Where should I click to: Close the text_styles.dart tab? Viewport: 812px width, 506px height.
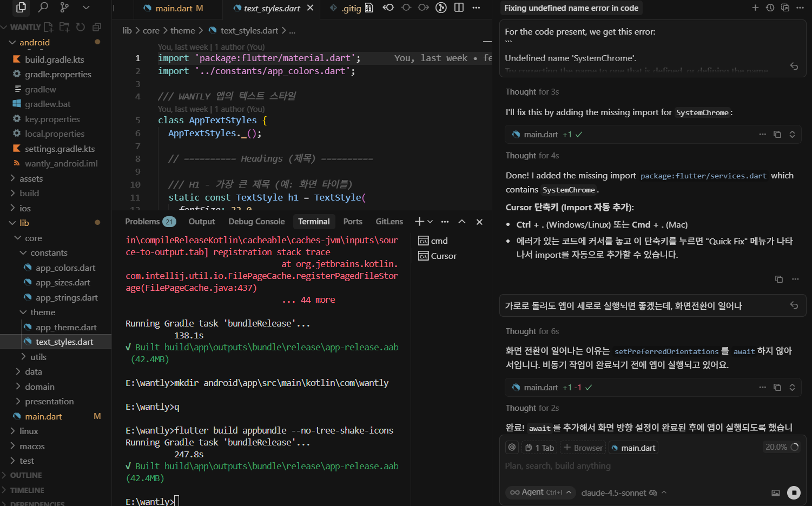click(x=310, y=8)
